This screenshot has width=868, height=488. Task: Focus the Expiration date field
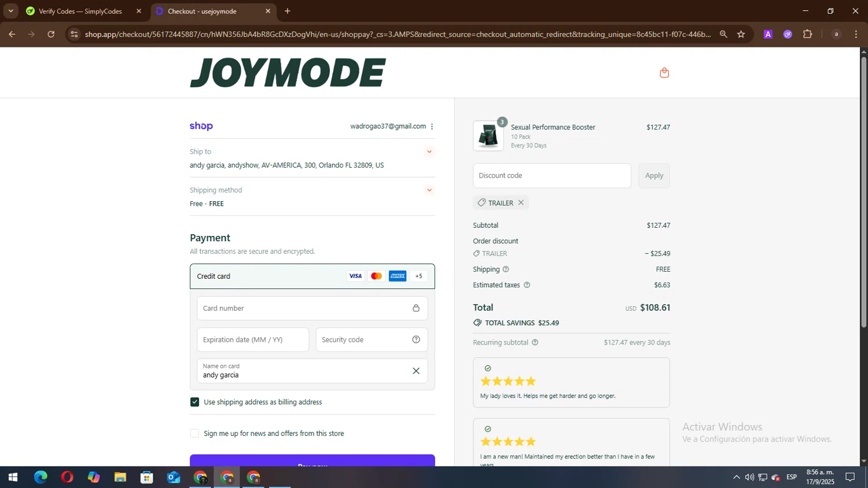253,340
